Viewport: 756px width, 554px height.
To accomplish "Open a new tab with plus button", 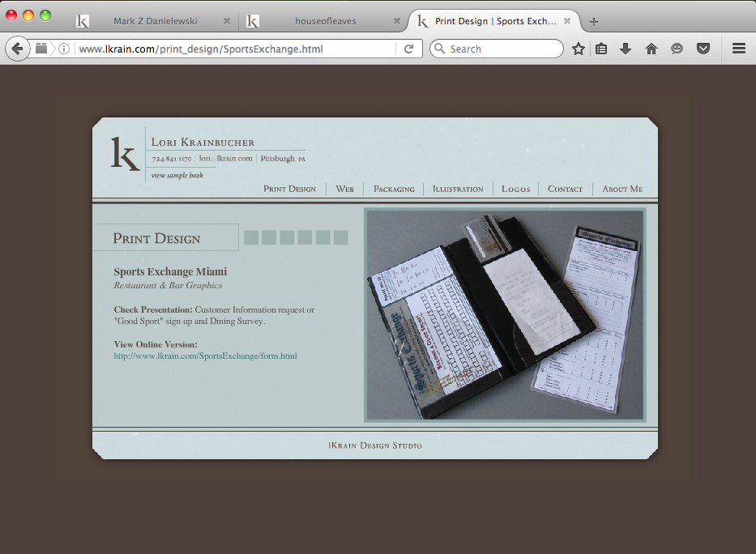I will pyautogui.click(x=594, y=22).
